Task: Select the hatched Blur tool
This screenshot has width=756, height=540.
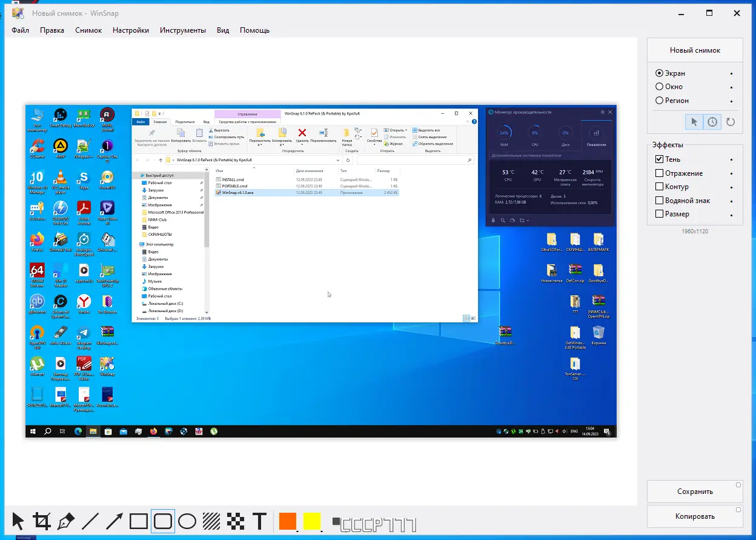Action: (x=211, y=521)
